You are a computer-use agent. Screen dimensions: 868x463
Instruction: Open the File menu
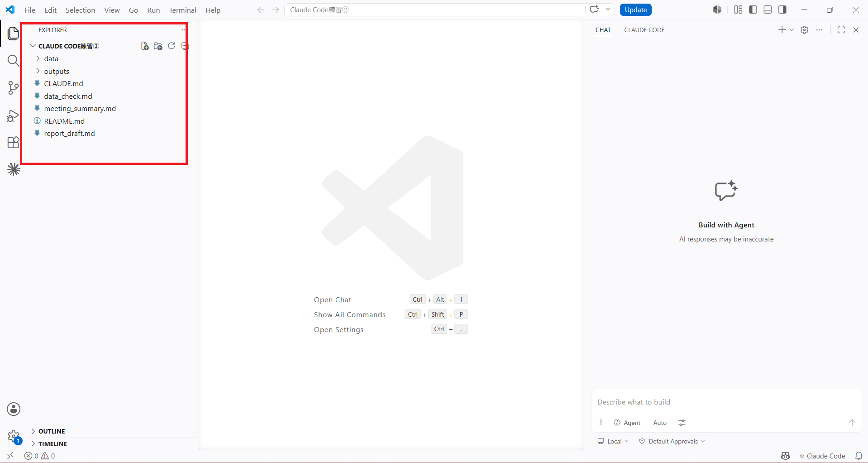click(x=30, y=10)
